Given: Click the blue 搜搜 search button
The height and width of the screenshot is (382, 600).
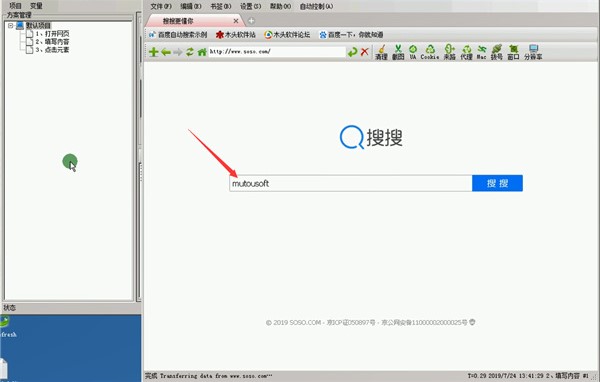Looking at the screenshot, I should 497,183.
